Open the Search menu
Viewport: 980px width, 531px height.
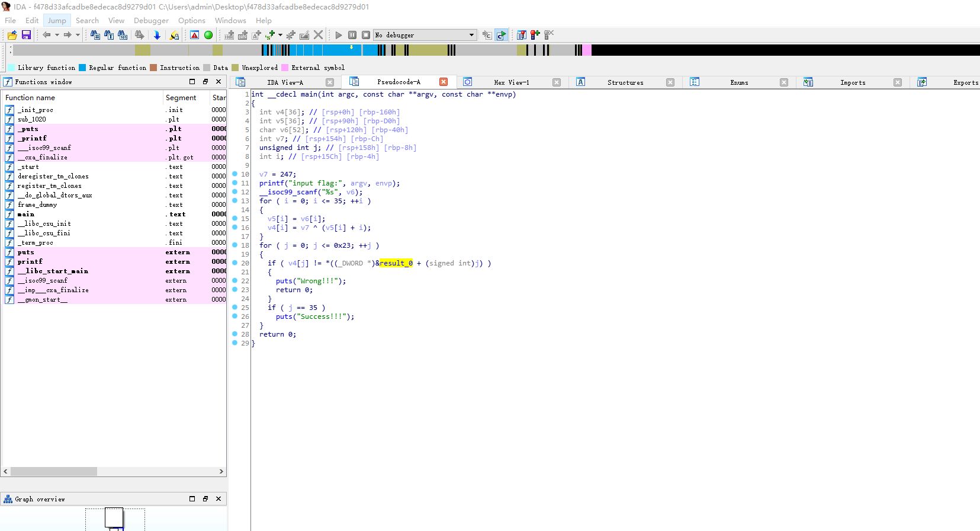point(87,20)
